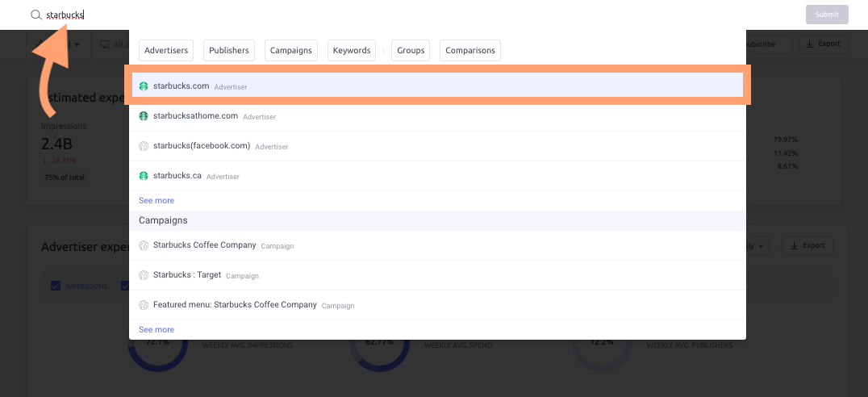Click the Submit button

[x=827, y=15]
